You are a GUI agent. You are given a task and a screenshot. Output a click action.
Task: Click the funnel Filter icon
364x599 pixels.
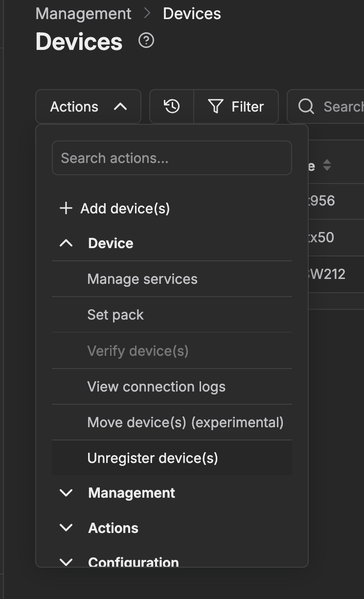216,106
